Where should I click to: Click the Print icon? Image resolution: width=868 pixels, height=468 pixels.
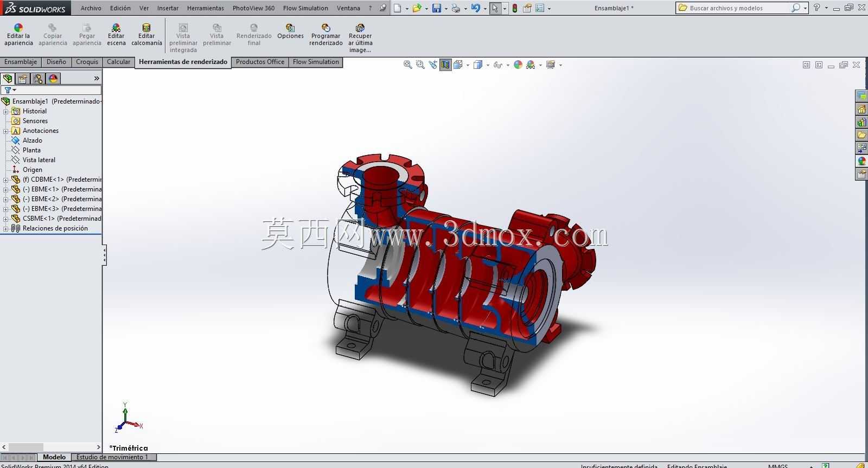[x=456, y=8]
